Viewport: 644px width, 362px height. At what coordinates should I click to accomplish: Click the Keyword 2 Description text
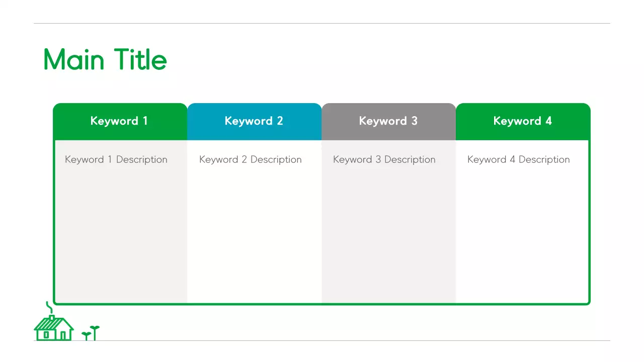click(251, 159)
